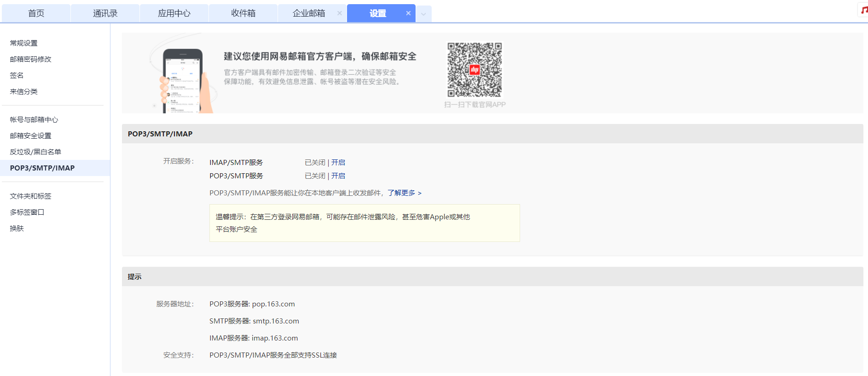Click the IMAP/SMTP服务 label

point(236,163)
